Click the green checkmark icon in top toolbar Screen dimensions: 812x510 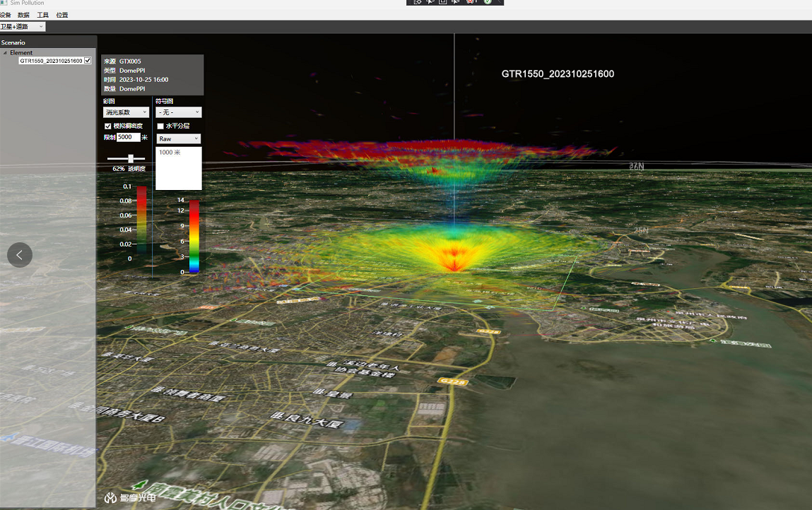[488, 2]
